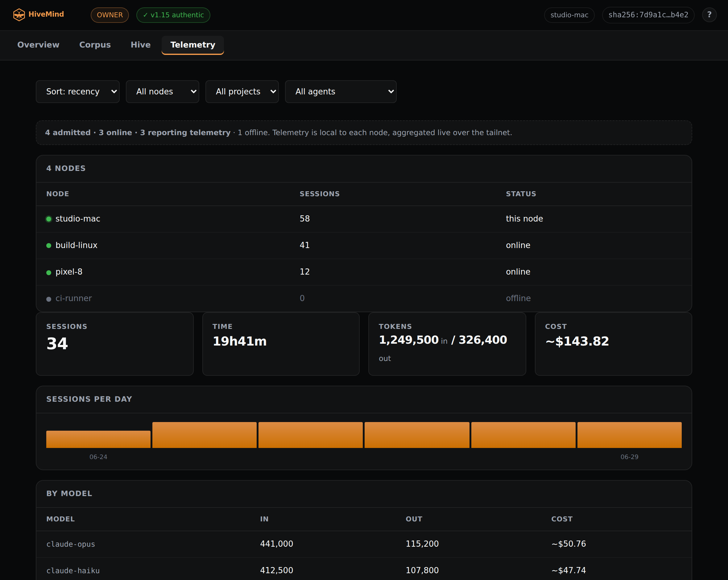This screenshot has width=728, height=580.
Task: Click the 06-29 date label
Action: [x=629, y=457]
